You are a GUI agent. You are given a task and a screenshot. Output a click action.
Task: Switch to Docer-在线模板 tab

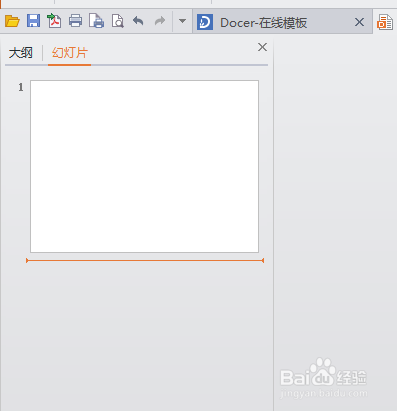[282, 22]
